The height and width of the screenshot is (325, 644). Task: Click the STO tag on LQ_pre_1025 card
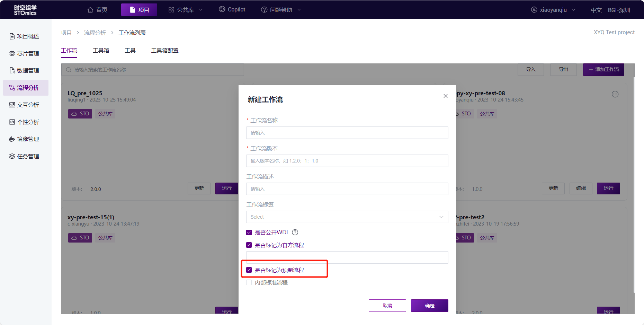tap(80, 114)
